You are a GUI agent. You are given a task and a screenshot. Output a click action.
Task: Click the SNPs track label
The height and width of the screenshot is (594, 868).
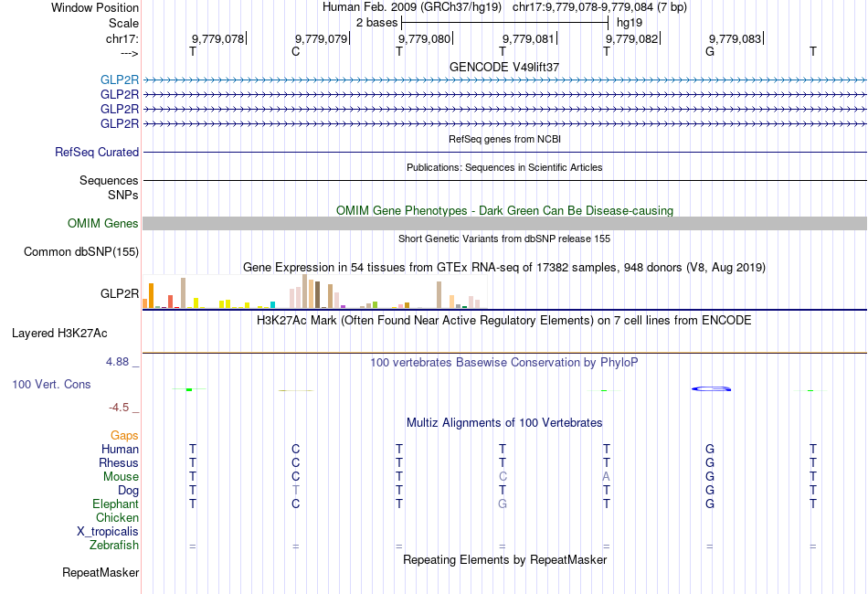(x=123, y=195)
